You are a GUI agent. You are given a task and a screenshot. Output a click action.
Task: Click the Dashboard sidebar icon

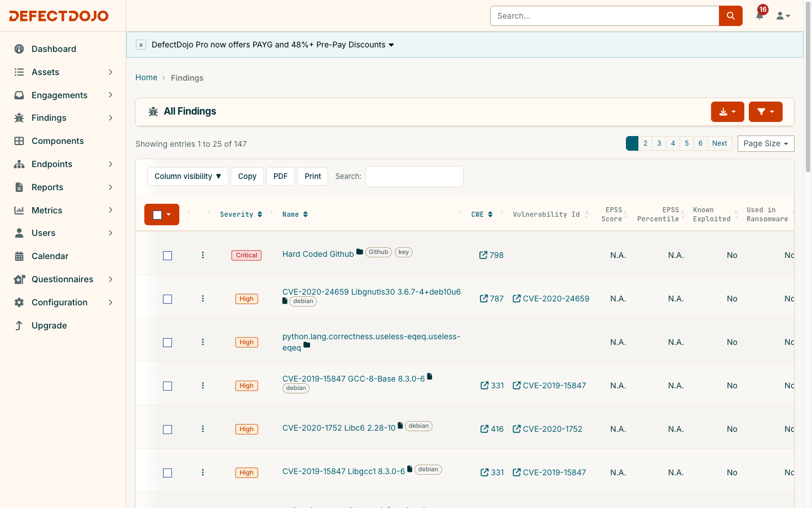[19, 49]
